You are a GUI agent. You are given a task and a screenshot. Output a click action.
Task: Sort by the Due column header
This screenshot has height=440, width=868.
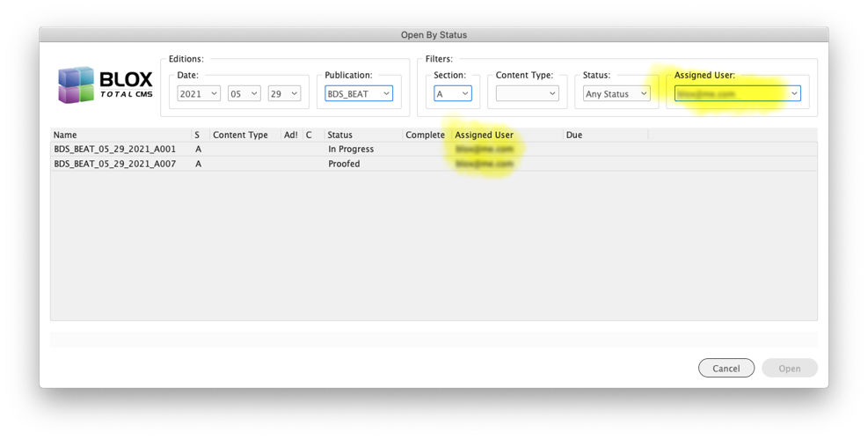[x=606, y=135]
